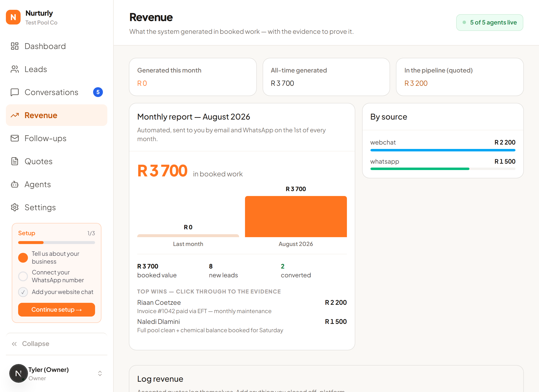Click the Collapse double-chevron icon
The height and width of the screenshot is (392, 539).
(x=14, y=344)
